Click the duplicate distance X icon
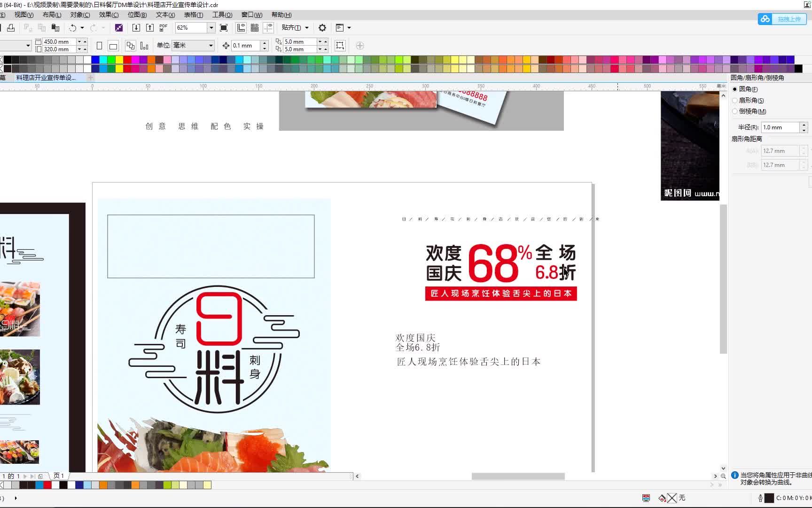812x508 pixels. coord(279,42)
